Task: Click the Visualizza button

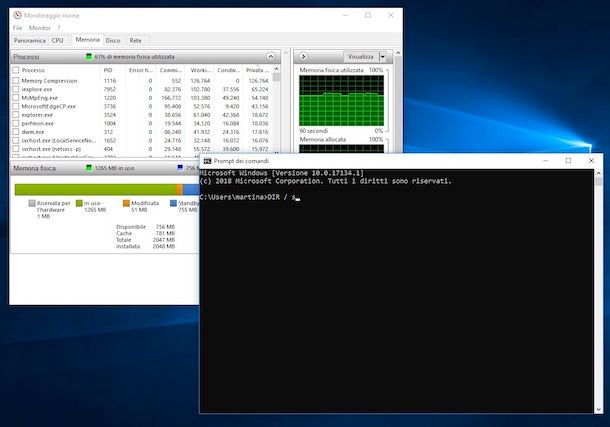Action: (361, 57)
